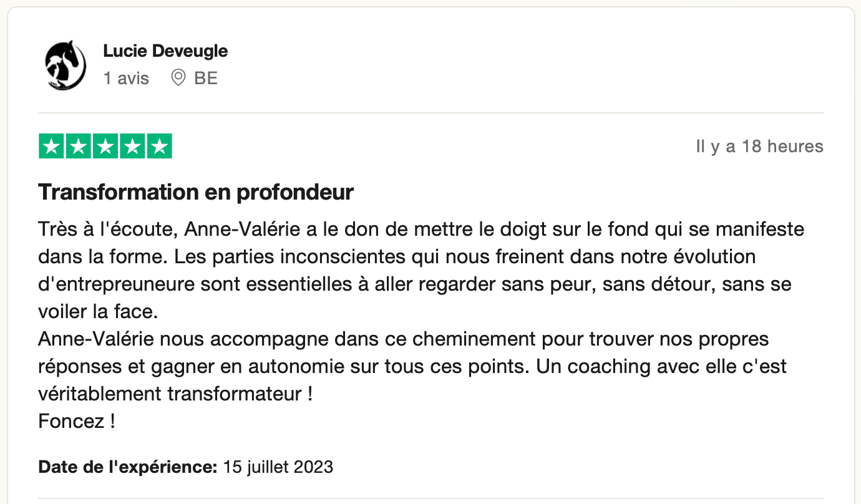
Task: Click the first green rating star
Action: point(51,147)
